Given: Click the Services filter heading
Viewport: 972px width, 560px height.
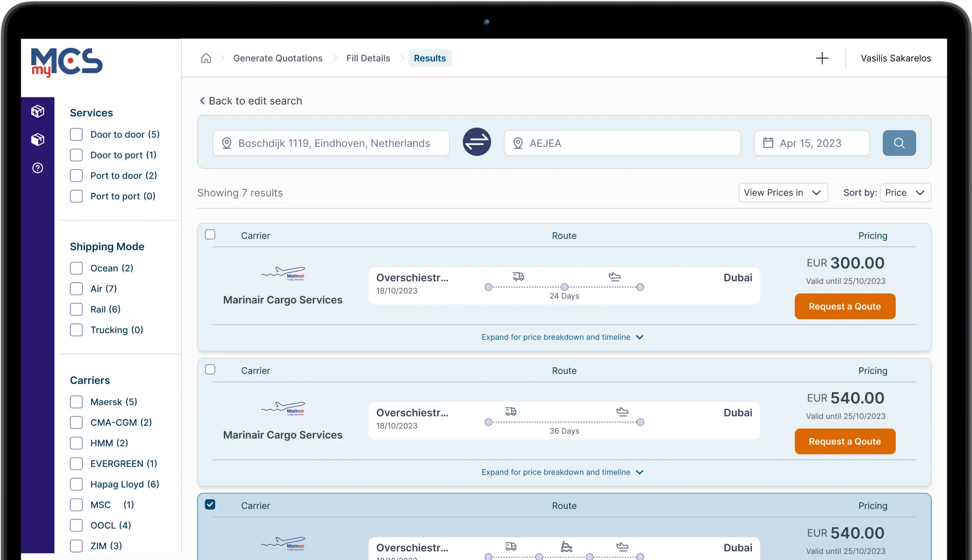Looking at the screenshot, I should point(91,113).
